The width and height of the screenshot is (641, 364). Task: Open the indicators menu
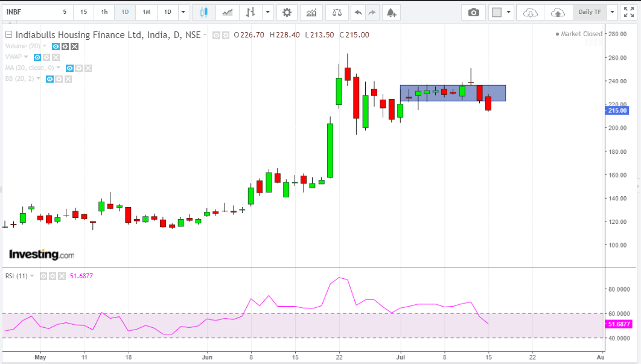(311, 12)
